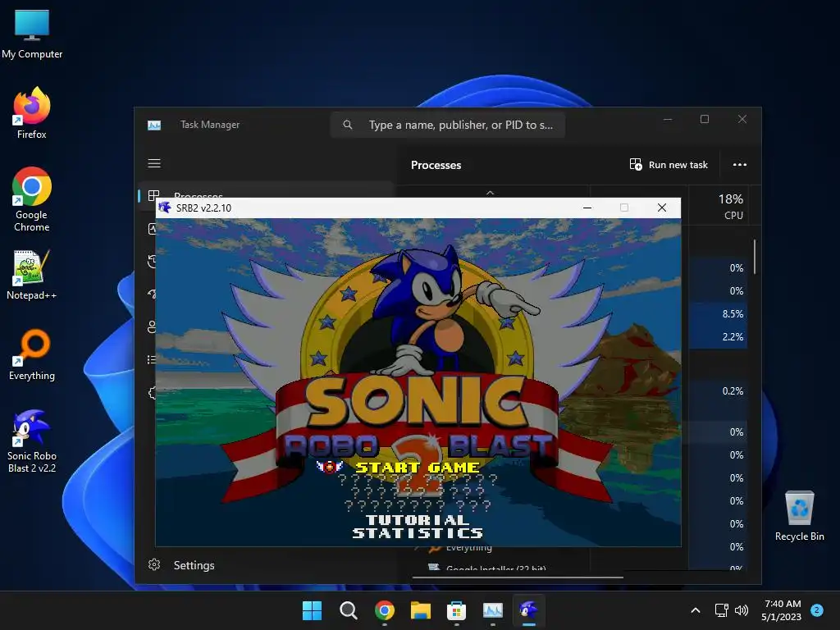Image resolution: width=840 pixels, height=630 pixels.
Task: Open the App history clock icon in the Task Manager sidebar
Action: [x=152, y=262]
